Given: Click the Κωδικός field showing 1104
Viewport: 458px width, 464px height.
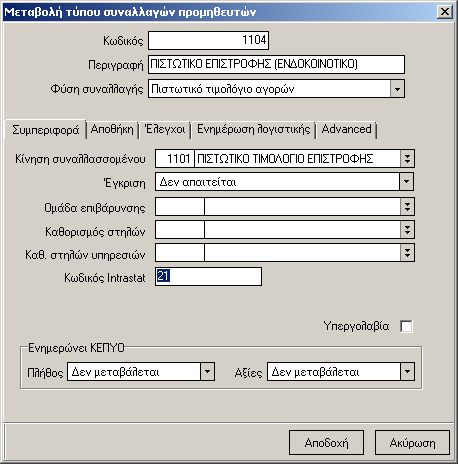Looking at the screenshot, I should pyautogui.click(x=208, y=40).
